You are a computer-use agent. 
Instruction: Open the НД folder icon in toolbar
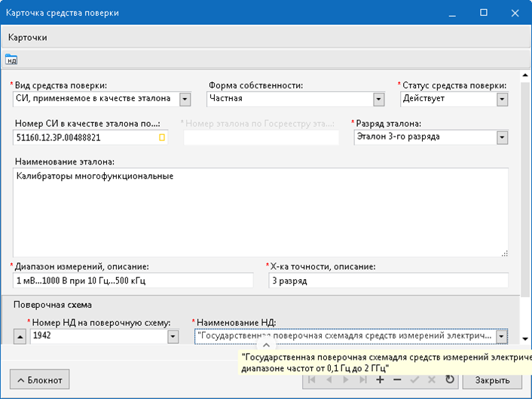click(11, 60)
